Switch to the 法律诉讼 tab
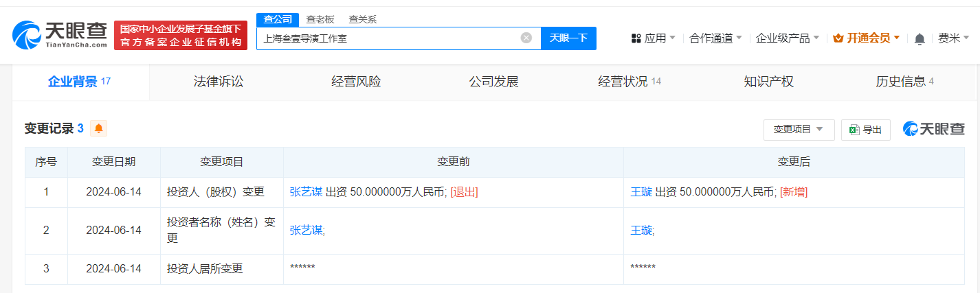 tap(218, 82)
